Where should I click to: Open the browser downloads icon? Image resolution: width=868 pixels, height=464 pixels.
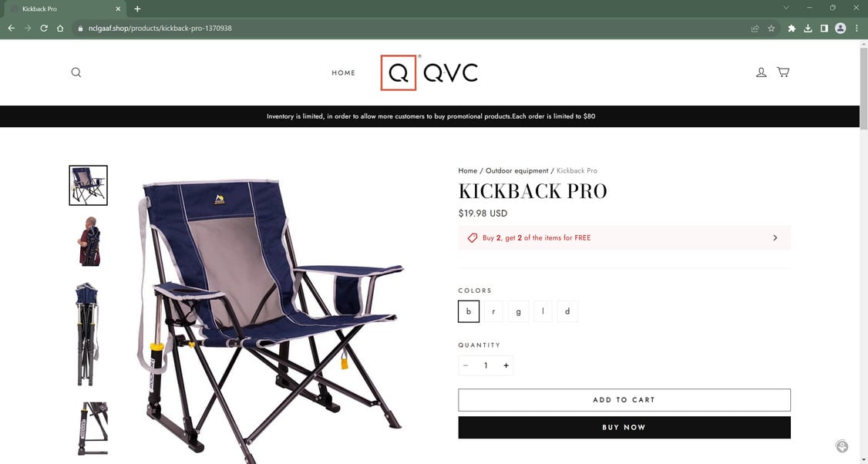tap(808, 29)
